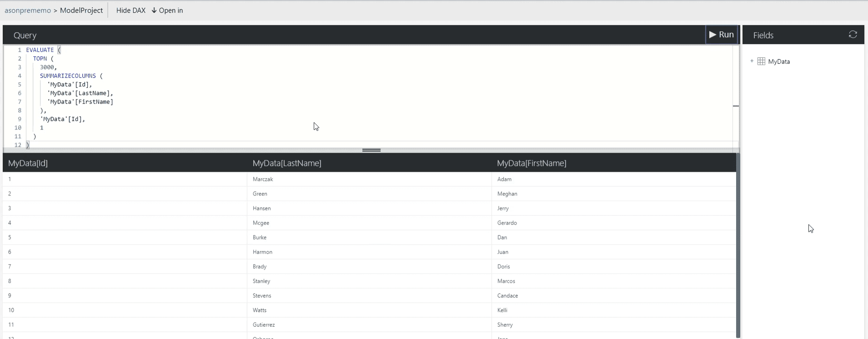Viewport: 868px width, 339px height.
Task: Click the MyData[FirstName] column header
Action: 532,163
